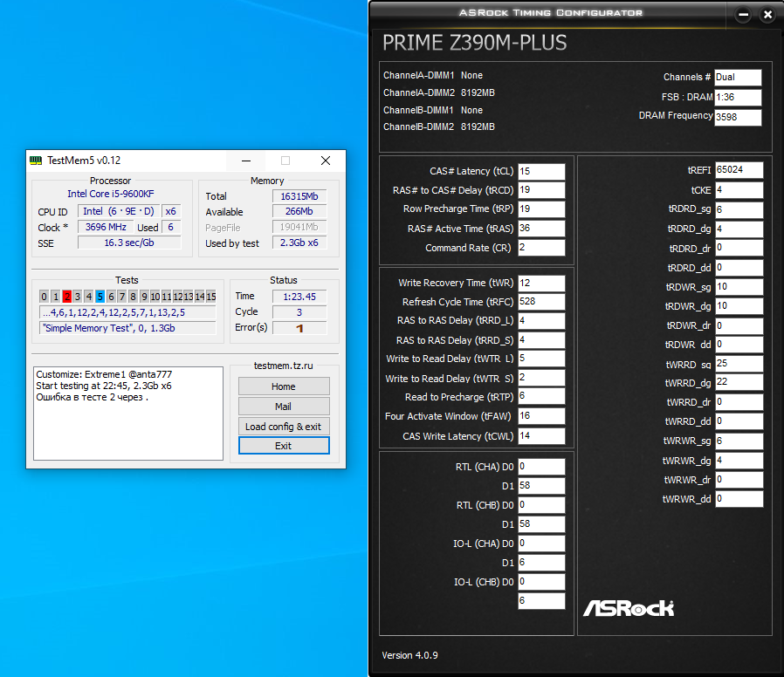The height and width of the screenshot is (677, 784).
Task: Click the Mail button in TestMem5
Action: coord(284,407)
